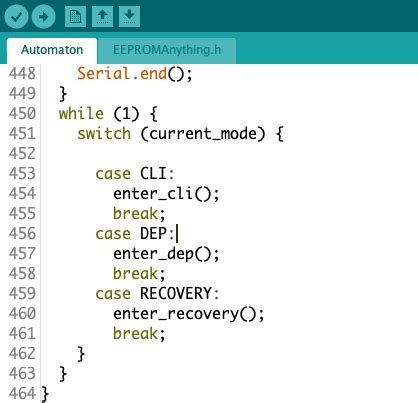Image resolution: width=418 pixels, height=403 pixels.
Task: Click switch (current_mode) { line
Action: pos(180,134)
